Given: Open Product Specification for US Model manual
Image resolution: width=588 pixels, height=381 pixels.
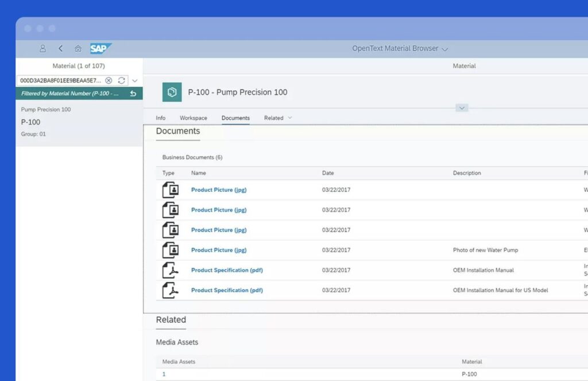Looking at the screenshot, I should coord(227,290).
